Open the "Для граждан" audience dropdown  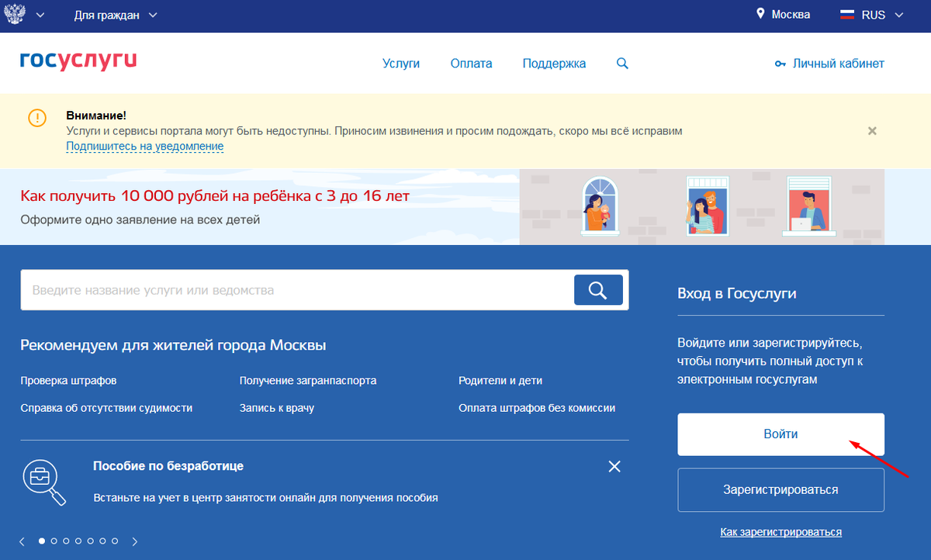pos(116,15)
